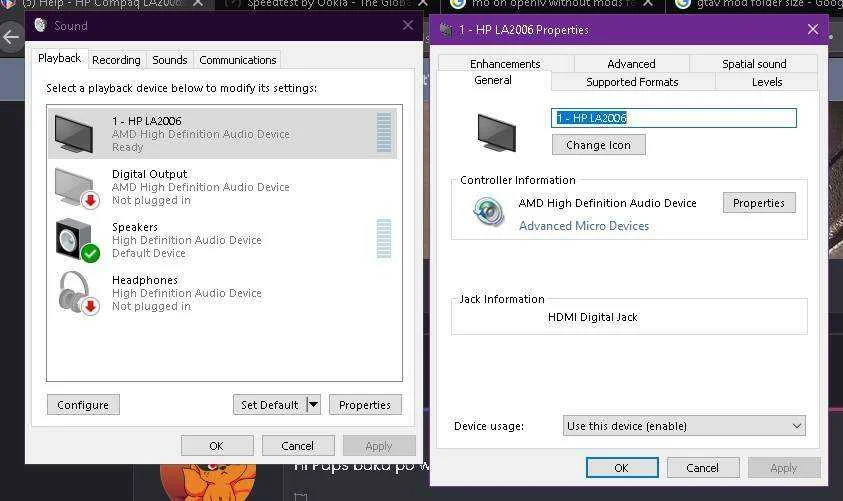
Task: Click the AMD audio controller speaker icon
Action: click(x=488, y=211)
